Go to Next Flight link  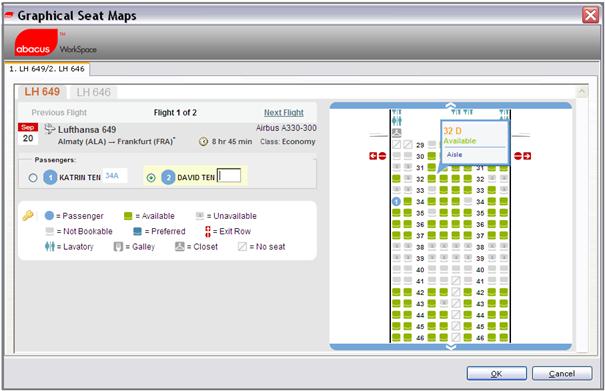click(x=284, y=113)
